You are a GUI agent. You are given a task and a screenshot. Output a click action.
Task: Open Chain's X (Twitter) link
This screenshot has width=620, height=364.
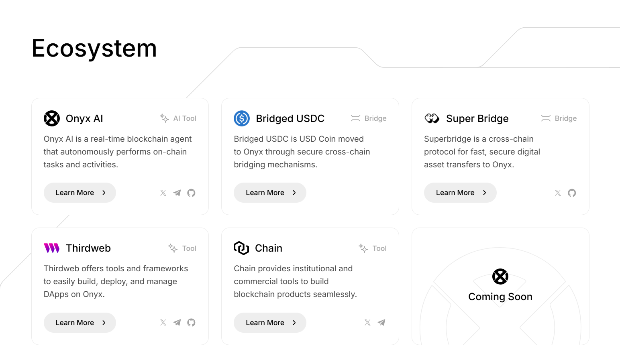[x=367, y=323]
